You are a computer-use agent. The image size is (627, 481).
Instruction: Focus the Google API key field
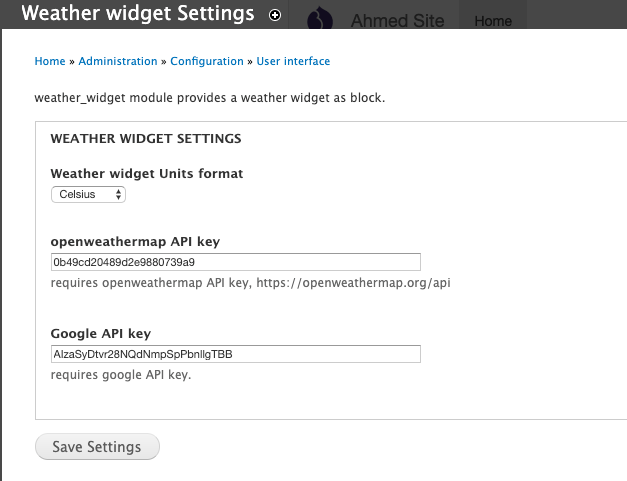click(x=235, y=354)
